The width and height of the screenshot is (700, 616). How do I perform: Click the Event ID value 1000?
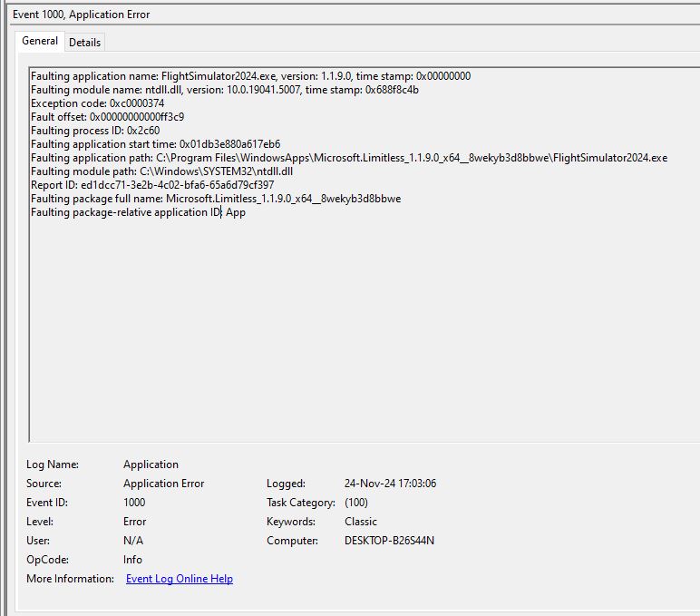coord(134,503)
